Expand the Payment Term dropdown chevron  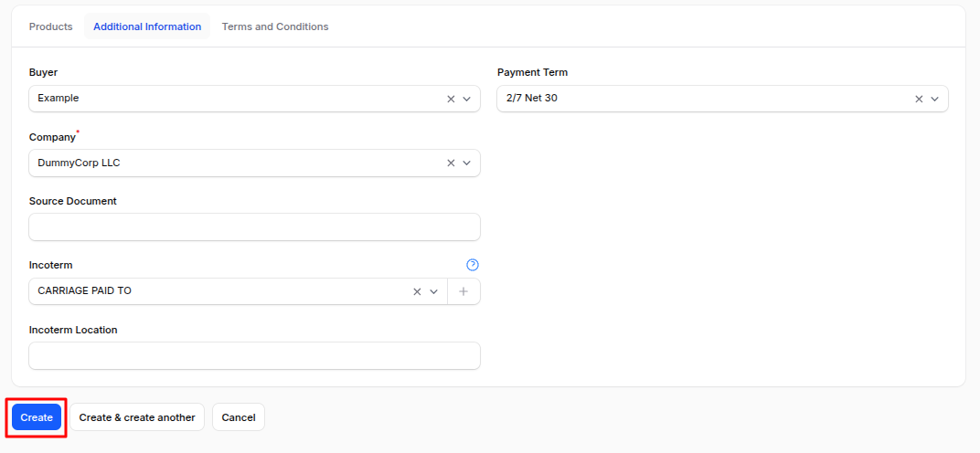click(935, 99)
